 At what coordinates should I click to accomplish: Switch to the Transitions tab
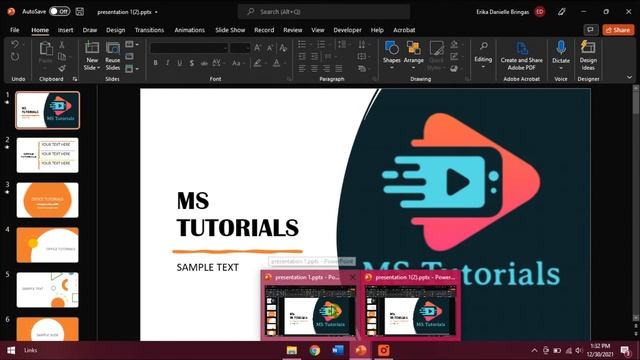point(149,30)
